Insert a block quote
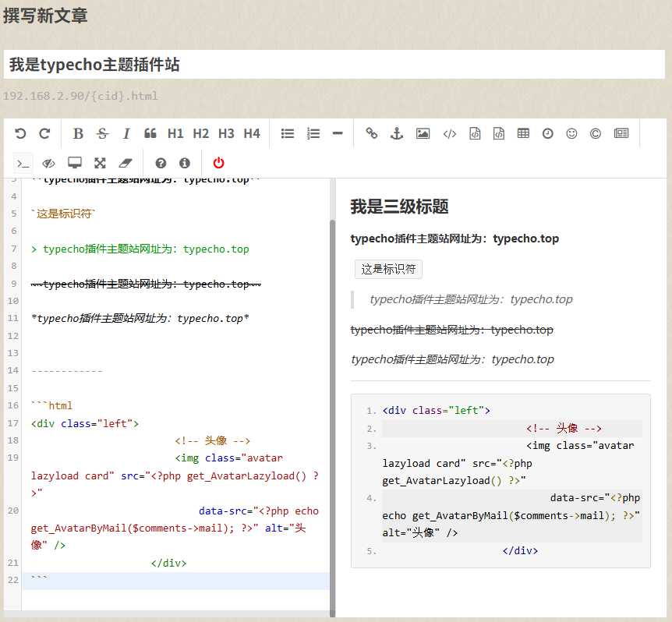This screenshot has width=672, height=622. pos(150,133)
